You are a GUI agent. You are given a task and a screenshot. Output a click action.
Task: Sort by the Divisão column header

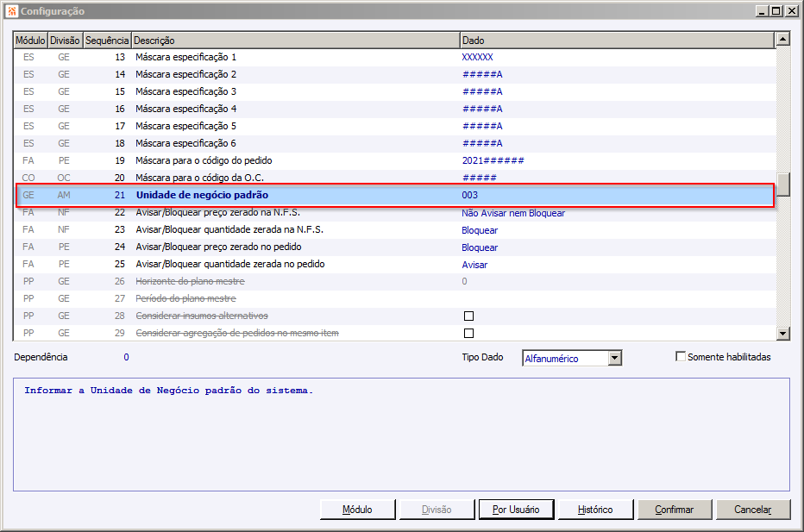[65, 40]
